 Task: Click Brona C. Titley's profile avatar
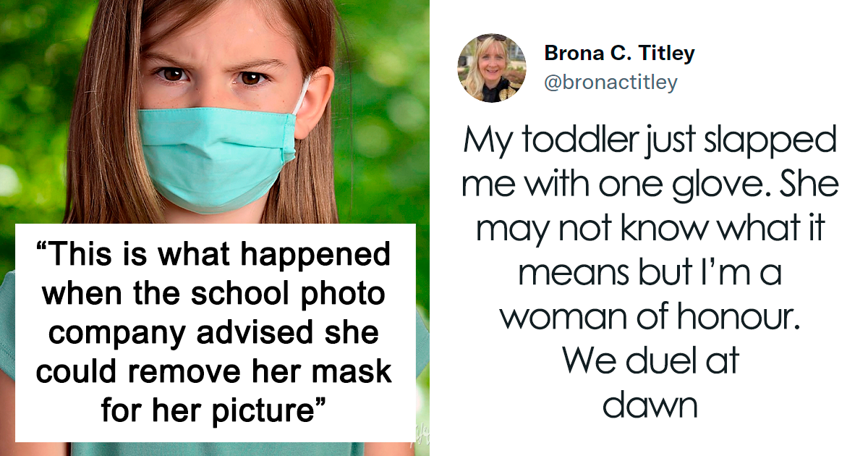click(492, 67)
